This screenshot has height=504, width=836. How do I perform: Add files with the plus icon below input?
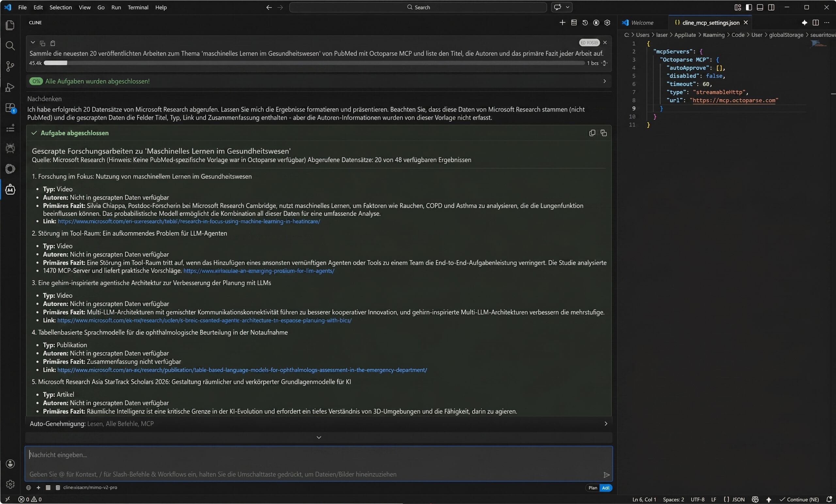point(38,487)
